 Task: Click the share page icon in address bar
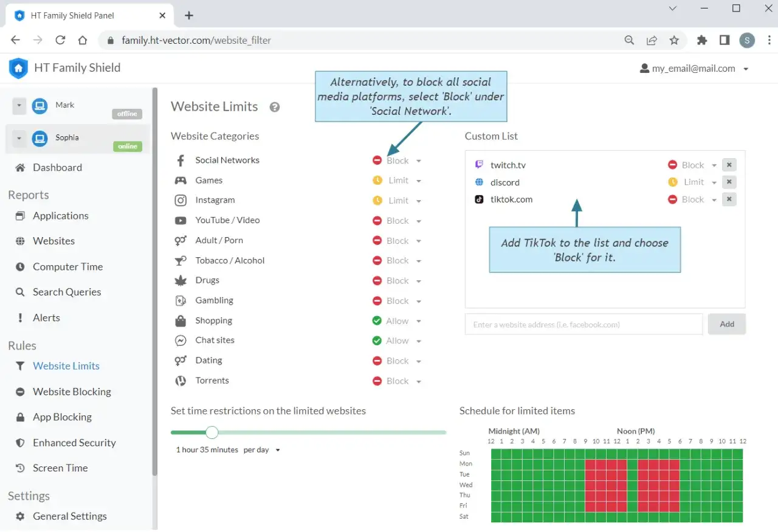pos(652,40)
